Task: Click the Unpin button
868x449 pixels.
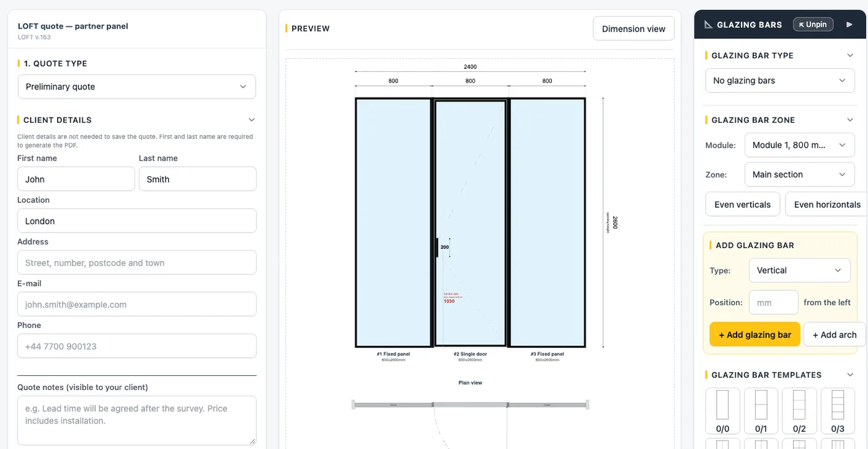Action: (812, 25)
